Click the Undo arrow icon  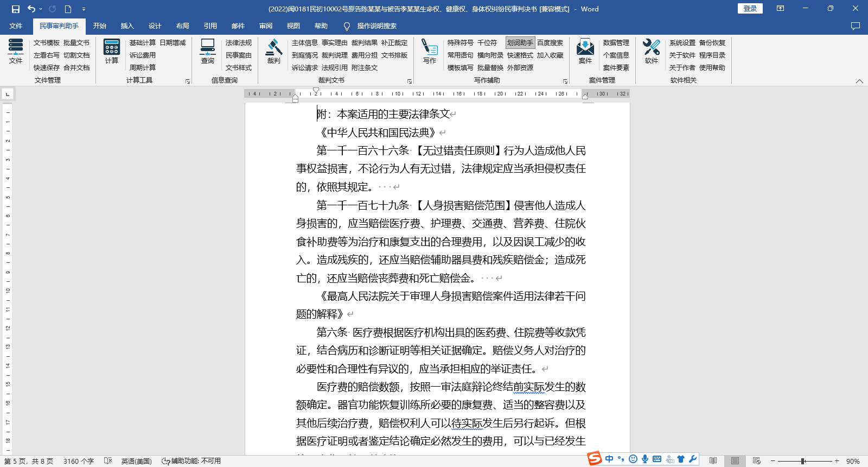click(x=31, y=9)
